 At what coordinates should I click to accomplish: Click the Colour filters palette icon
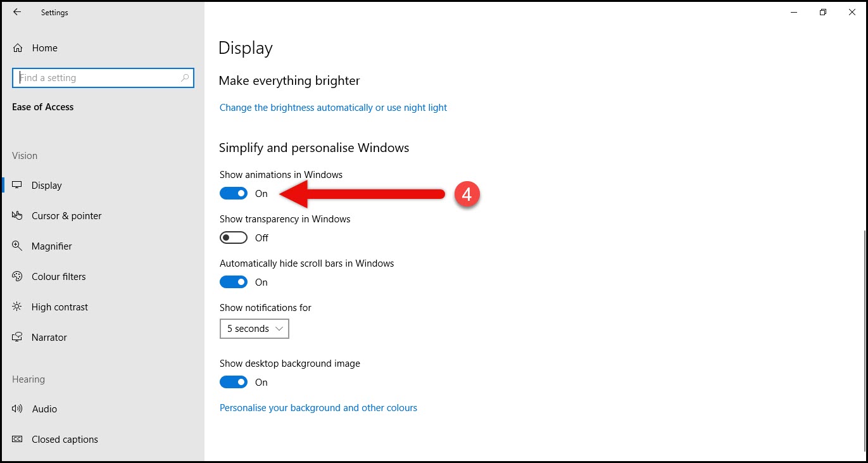pos(18,277)
